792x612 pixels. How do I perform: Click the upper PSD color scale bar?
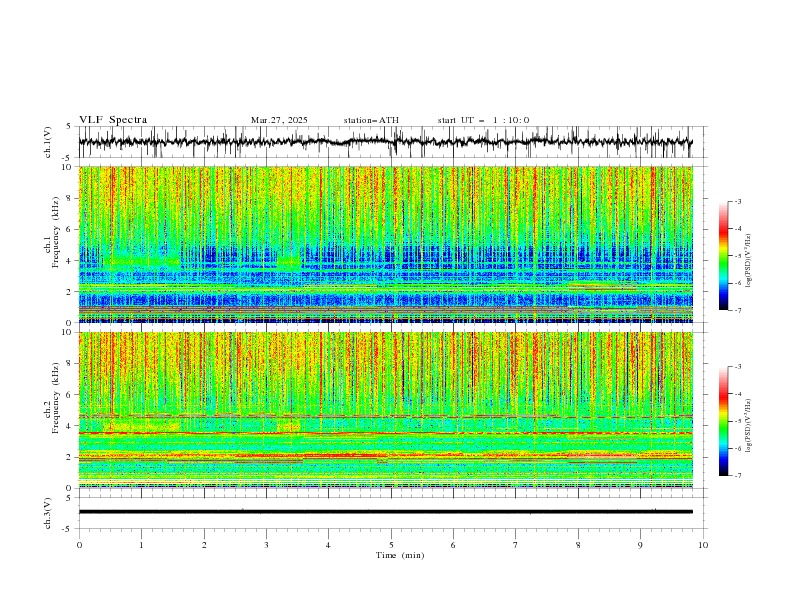tap(723, 256)
